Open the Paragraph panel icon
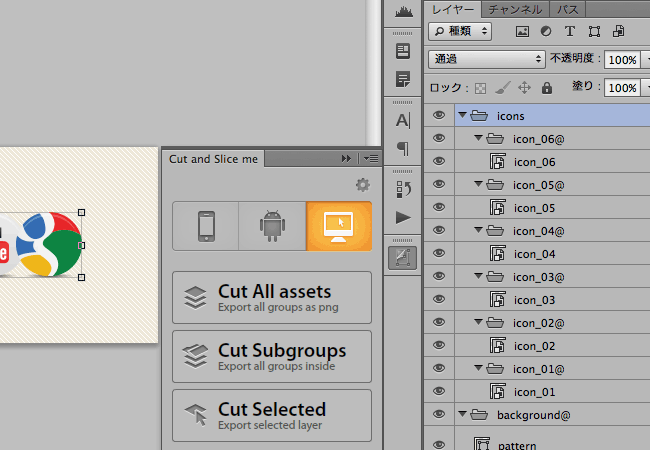650x450 pixels. click(403, 148)
